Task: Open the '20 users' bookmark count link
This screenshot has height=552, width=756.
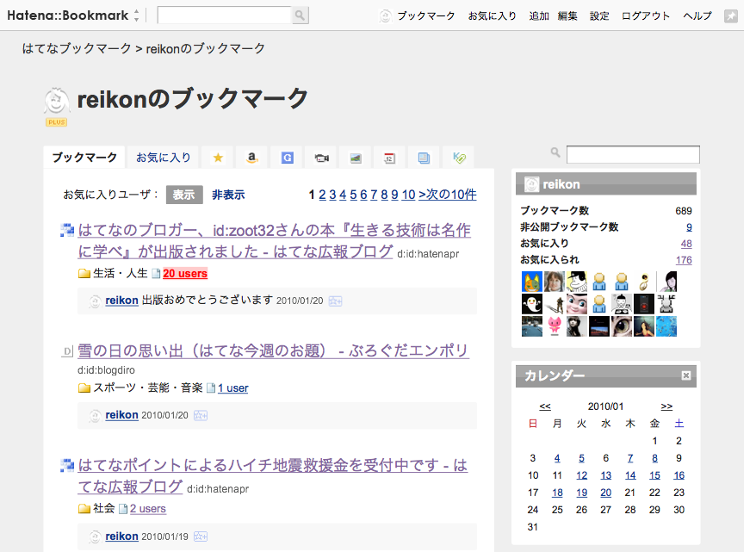Action: [x=185, y=274]
